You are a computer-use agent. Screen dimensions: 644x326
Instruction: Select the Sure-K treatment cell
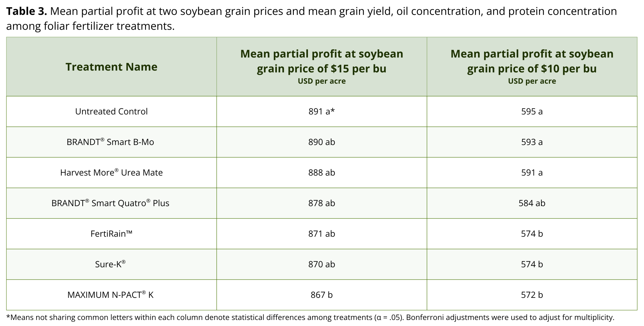tap(110, 264)
